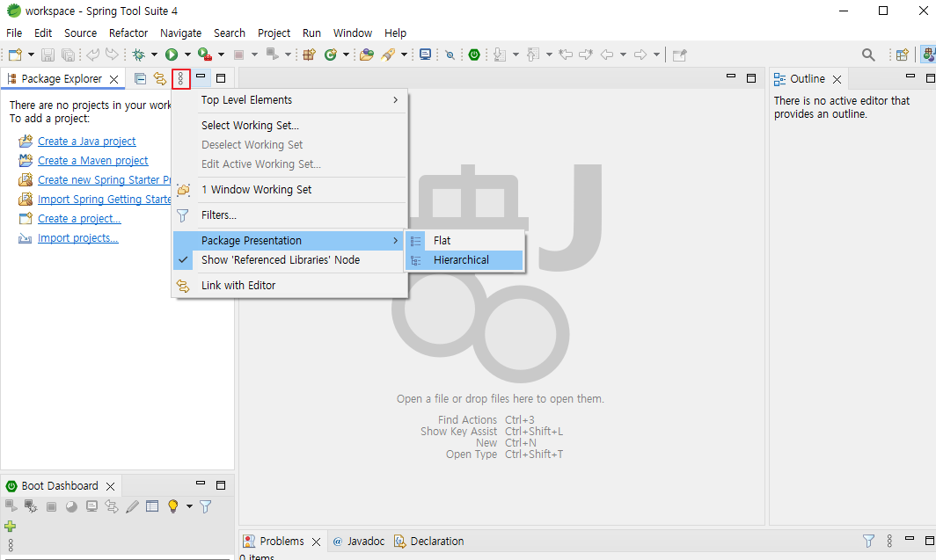Click the Forward navigation arrow
Screen dimensions: 936x560
[640, 55]
